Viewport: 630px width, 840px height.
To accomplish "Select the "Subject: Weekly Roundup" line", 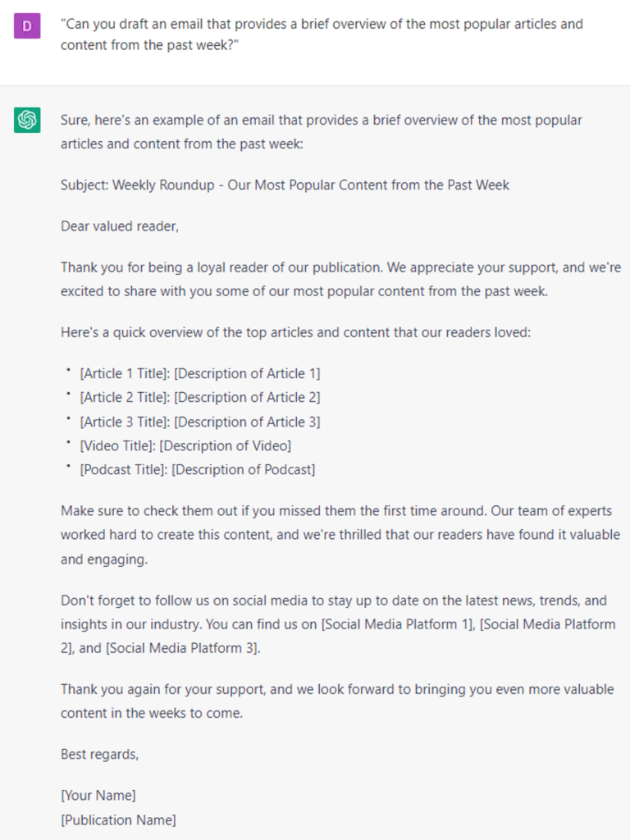I will 285,185.
